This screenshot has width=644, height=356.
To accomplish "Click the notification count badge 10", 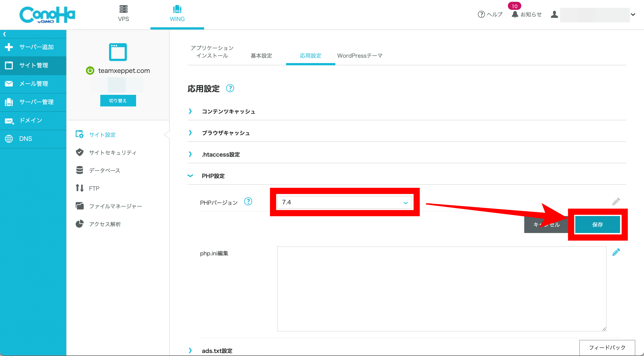I will [x=514, y=6].
